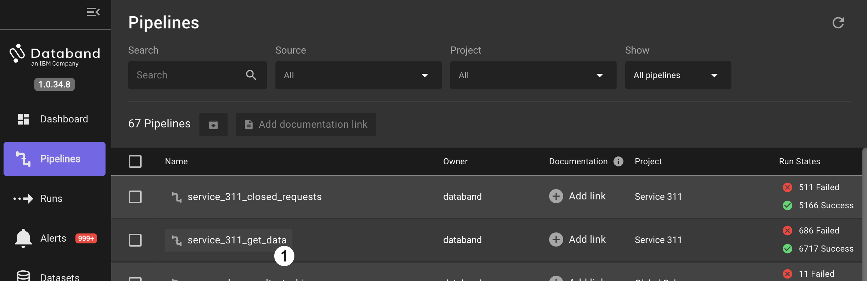Sort by Owner column header
868x281 pixels.
(x=455, y=161)
